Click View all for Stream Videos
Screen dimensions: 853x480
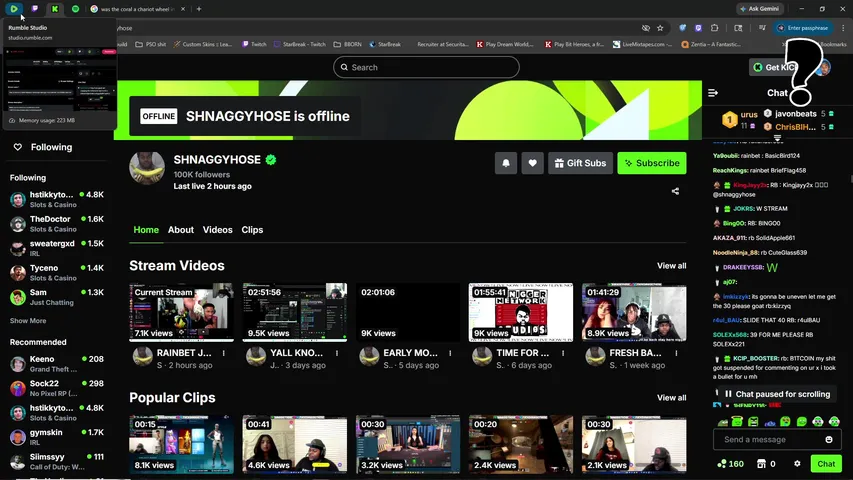pyautogui.click(x=671, y=266)
